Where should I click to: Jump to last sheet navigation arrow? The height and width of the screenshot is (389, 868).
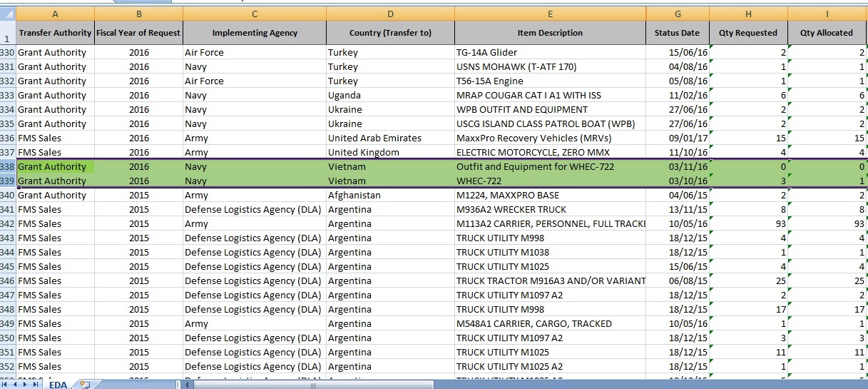pyautogui.click(x=37, y=384)
